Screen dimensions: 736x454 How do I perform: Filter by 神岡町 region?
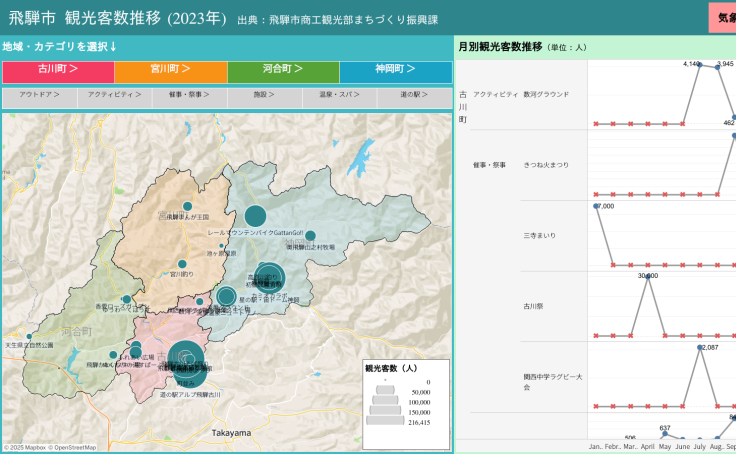(395, 72)
